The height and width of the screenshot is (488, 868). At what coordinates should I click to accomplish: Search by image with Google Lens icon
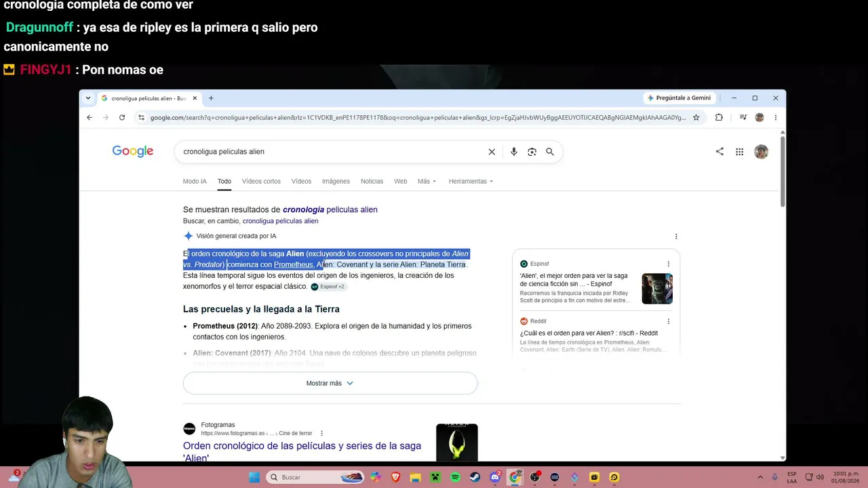click(532, 152)
